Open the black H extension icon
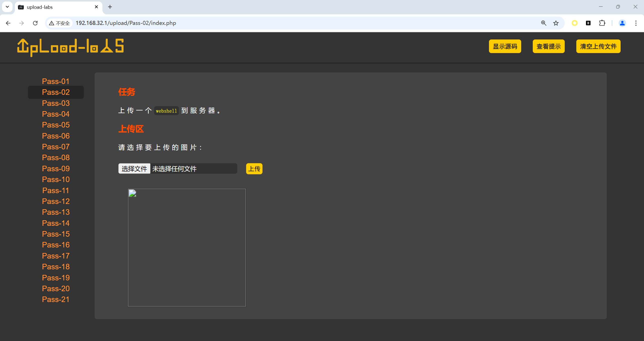The image size is (644, 341). [588, 23]
